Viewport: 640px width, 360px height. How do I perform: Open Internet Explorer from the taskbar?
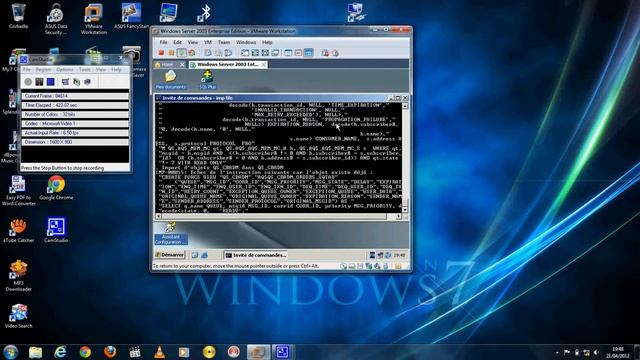coord(60,352)
